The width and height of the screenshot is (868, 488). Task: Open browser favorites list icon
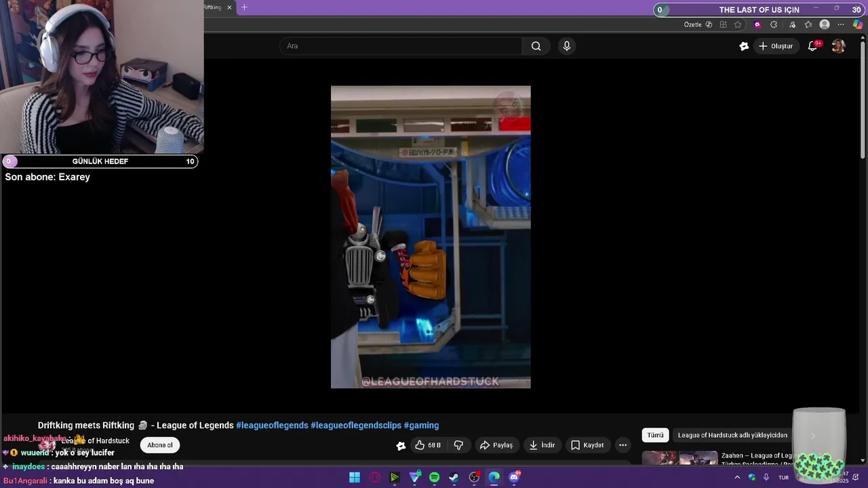[x=808, y=24]
